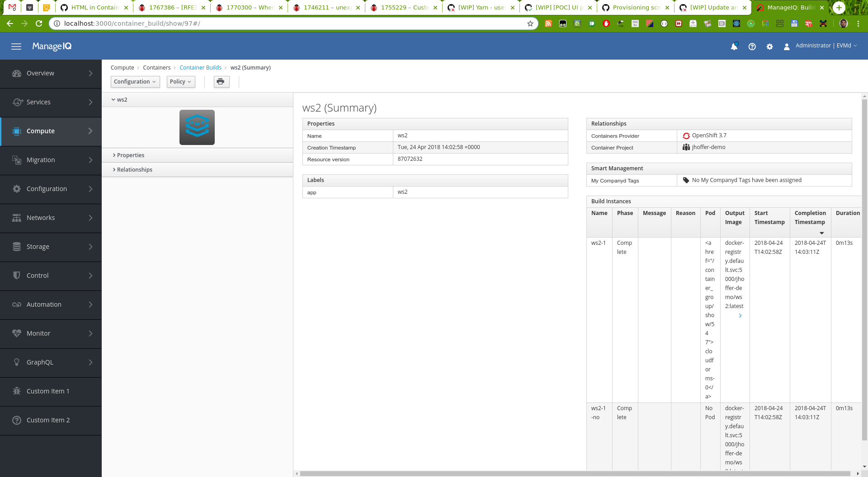
Task: Click the jhoffer-demo project icon
Action: pyautogui.click(x=686, y=147)
